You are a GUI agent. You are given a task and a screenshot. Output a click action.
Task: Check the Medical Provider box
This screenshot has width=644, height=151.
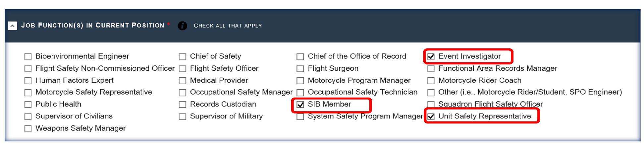click(182, 81)
